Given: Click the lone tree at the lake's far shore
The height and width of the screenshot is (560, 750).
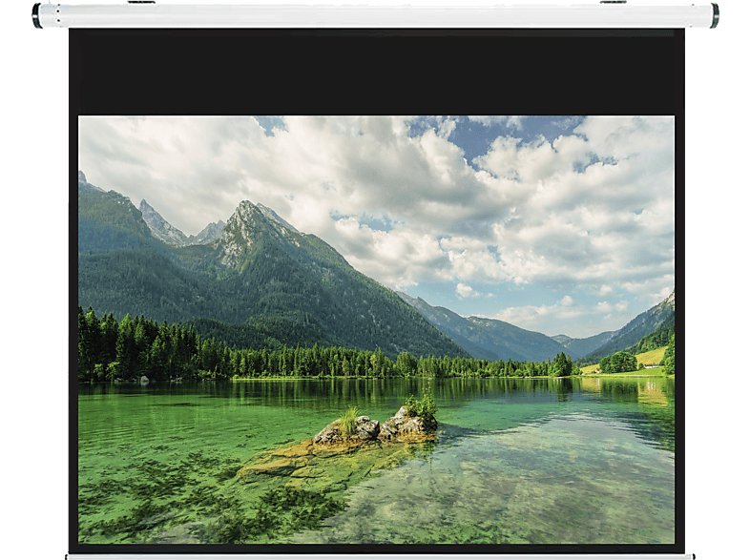Looking at the screenshot, I should (x=563, y=364).
